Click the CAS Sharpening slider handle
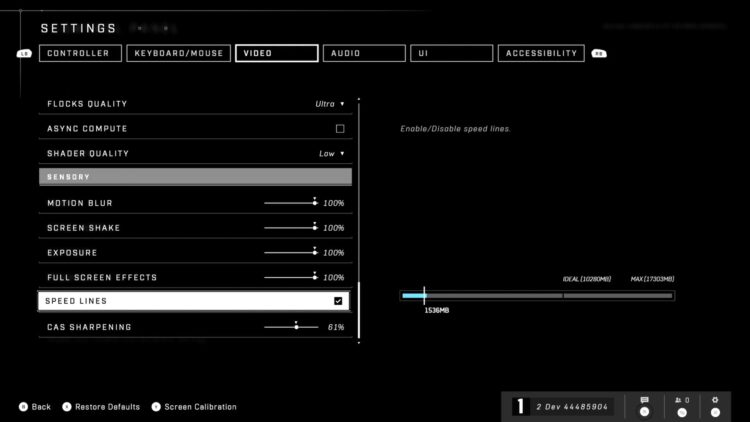750x422 pixels. pos(296,326)
